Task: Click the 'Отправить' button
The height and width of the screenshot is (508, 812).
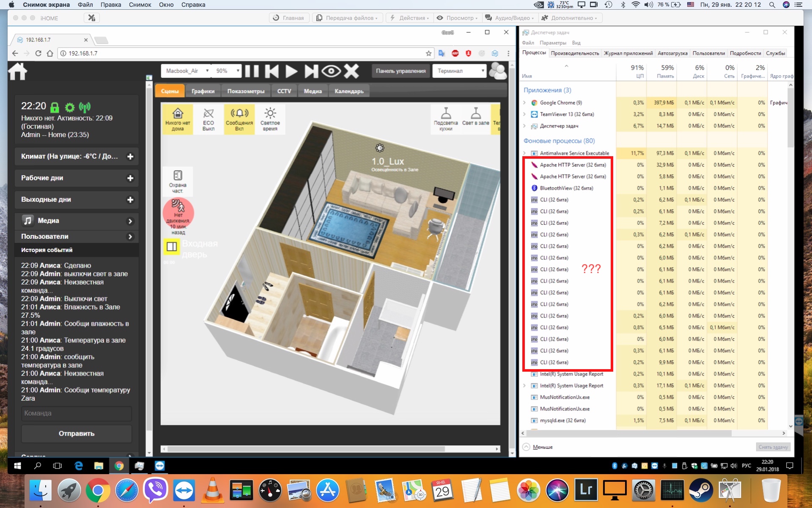Action: click(77, 433)
